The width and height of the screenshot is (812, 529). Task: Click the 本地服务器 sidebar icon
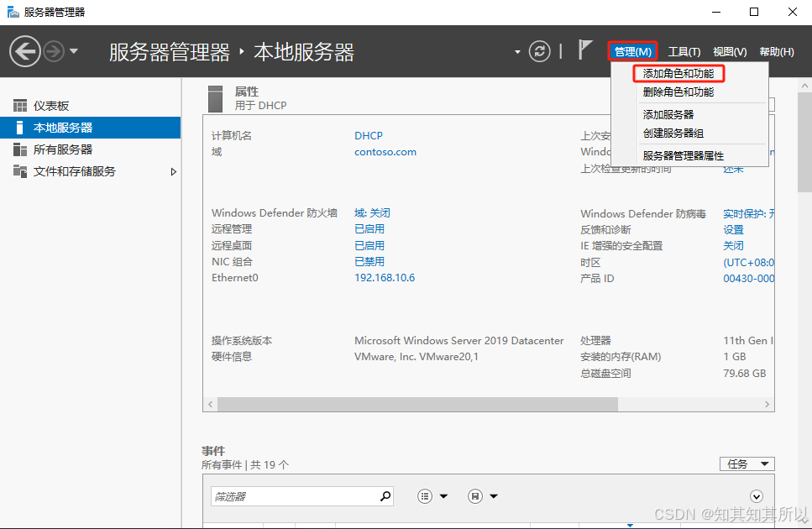pyautogui.click(x=19, y=128)
